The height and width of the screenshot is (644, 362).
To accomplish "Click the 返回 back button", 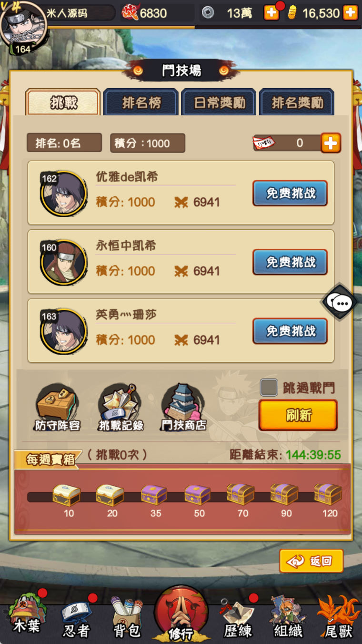I will [312, 561].
